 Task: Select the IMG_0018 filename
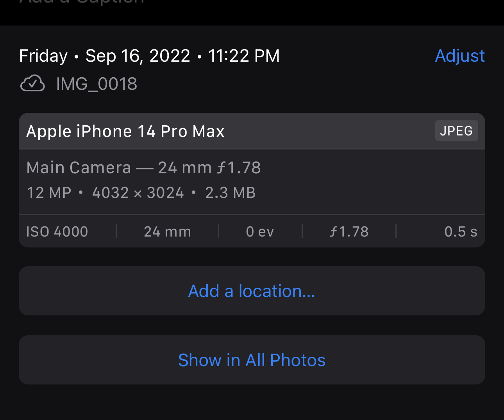point(97,84)
